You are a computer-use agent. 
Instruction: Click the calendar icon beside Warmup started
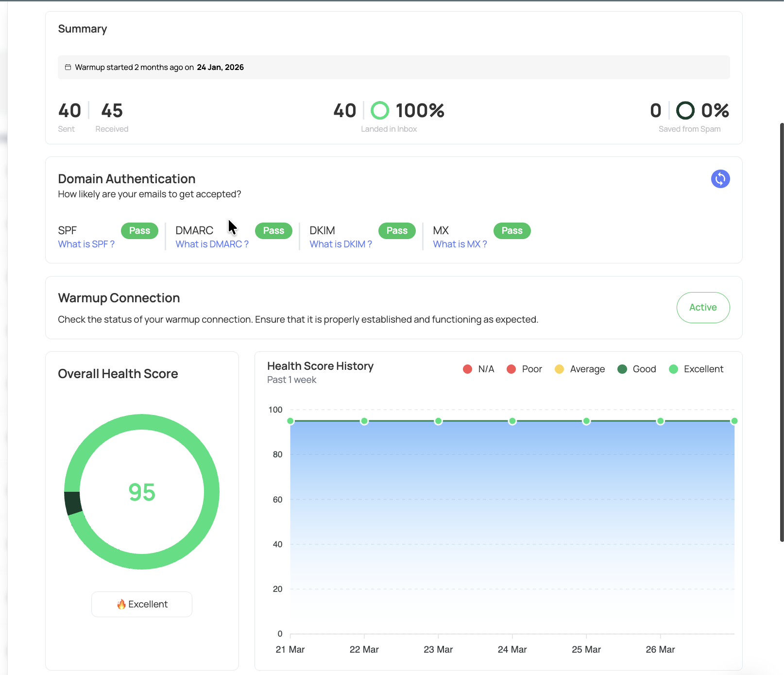[x=68, y=67]
